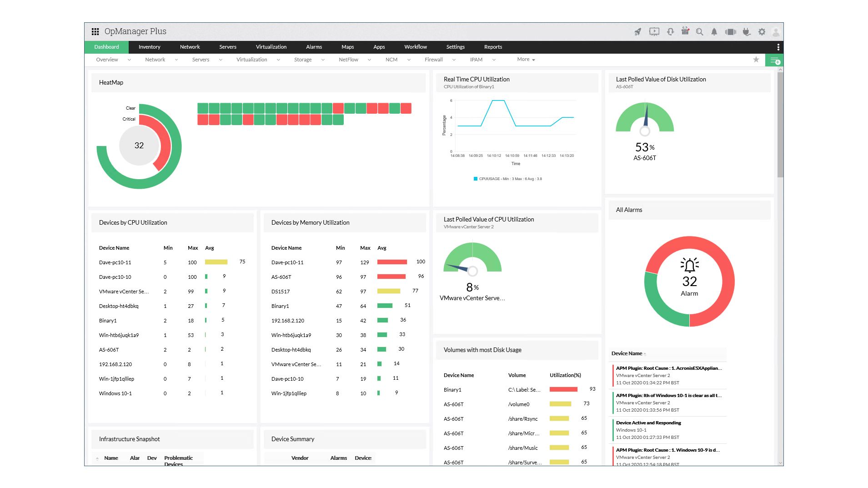Open the More dropdown in the sub-navigation

526,60
